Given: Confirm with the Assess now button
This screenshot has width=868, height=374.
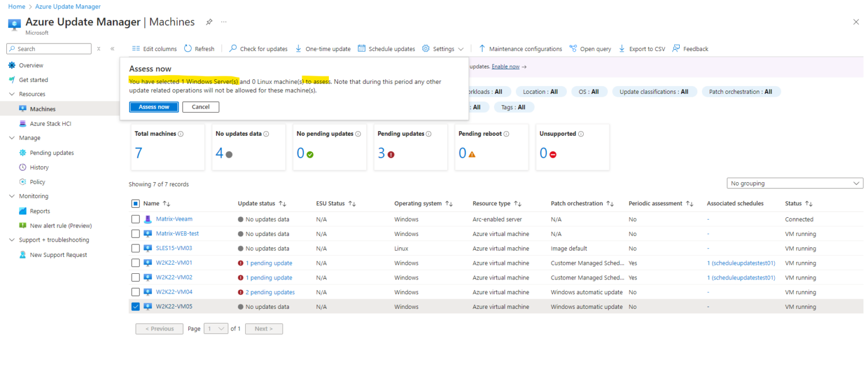Looking at the screenshot, I should coord(154,107).
